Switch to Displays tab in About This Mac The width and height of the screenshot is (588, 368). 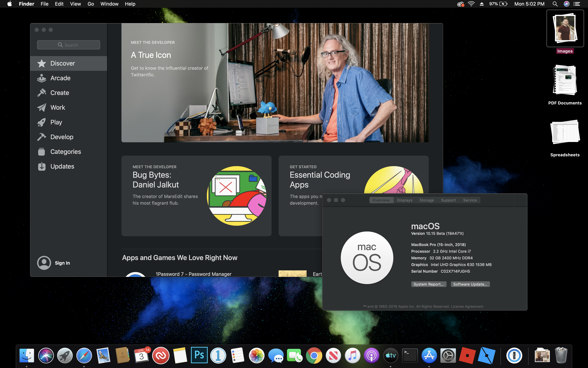click(405, 200)
